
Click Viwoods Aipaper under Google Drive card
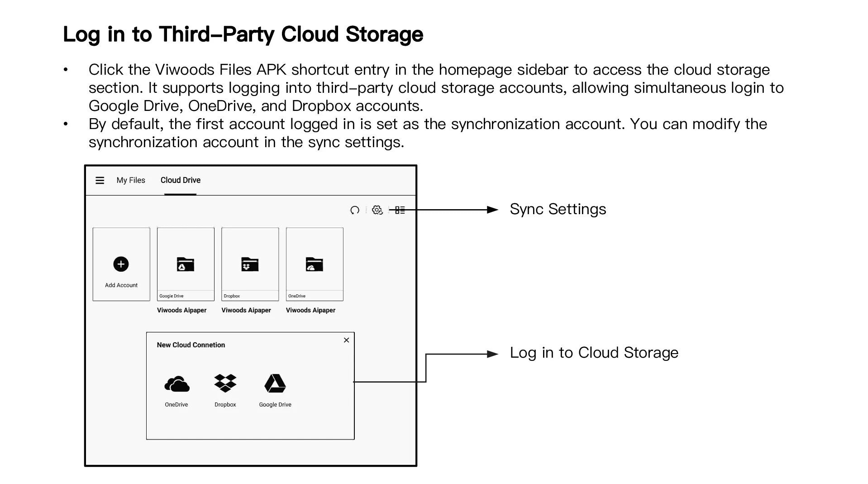(x=181, y=310)
